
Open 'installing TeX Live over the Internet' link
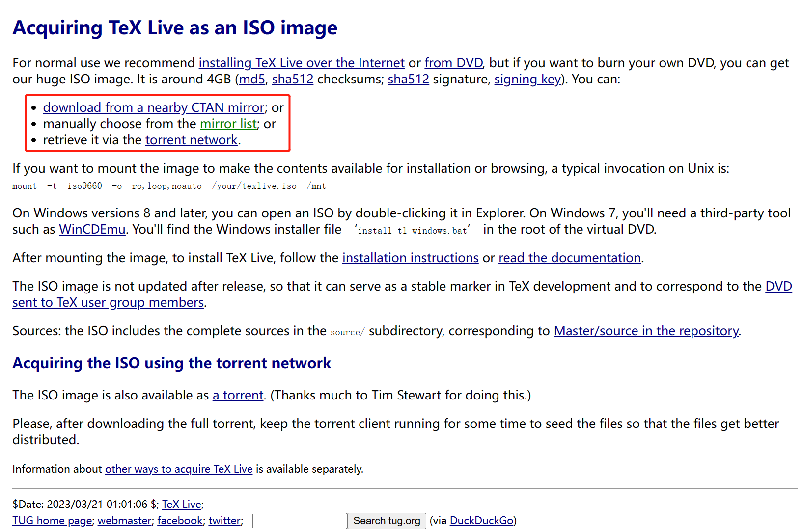pos(302,63)
